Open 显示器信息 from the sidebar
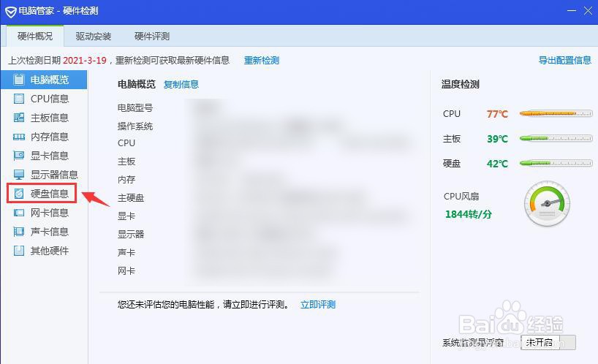The height and width of the screenshot is (364, 598). pyautogui.click(x=54, y=175)
